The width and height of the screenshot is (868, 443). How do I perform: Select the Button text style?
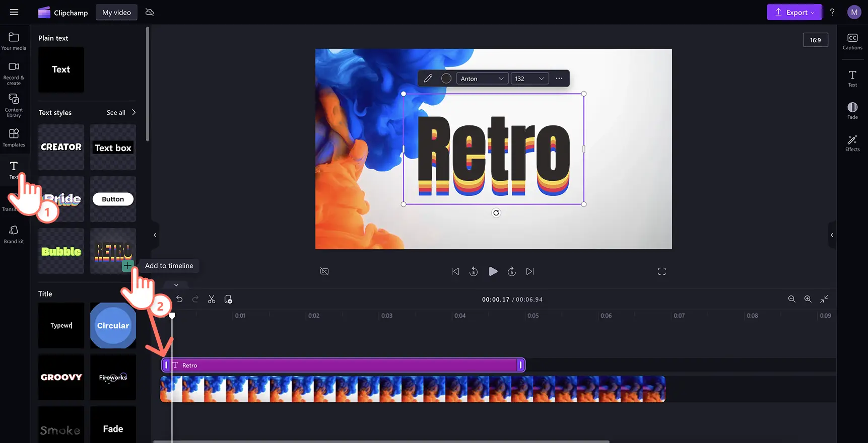tap(113, 199)
